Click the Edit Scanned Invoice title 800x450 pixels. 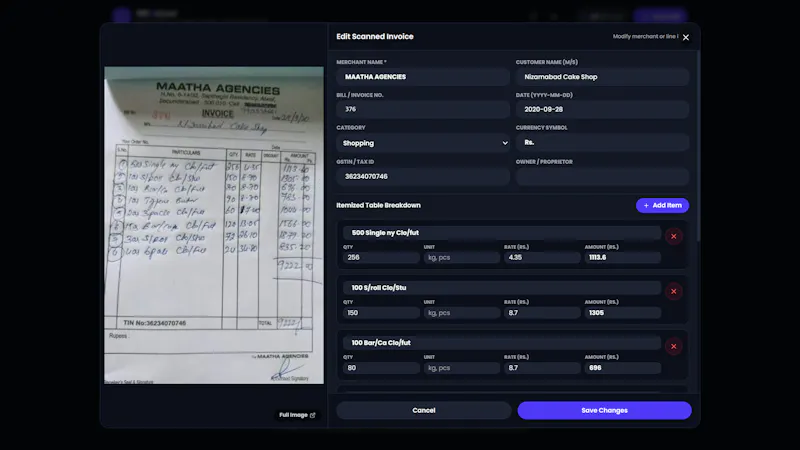(x=374, y=36)
